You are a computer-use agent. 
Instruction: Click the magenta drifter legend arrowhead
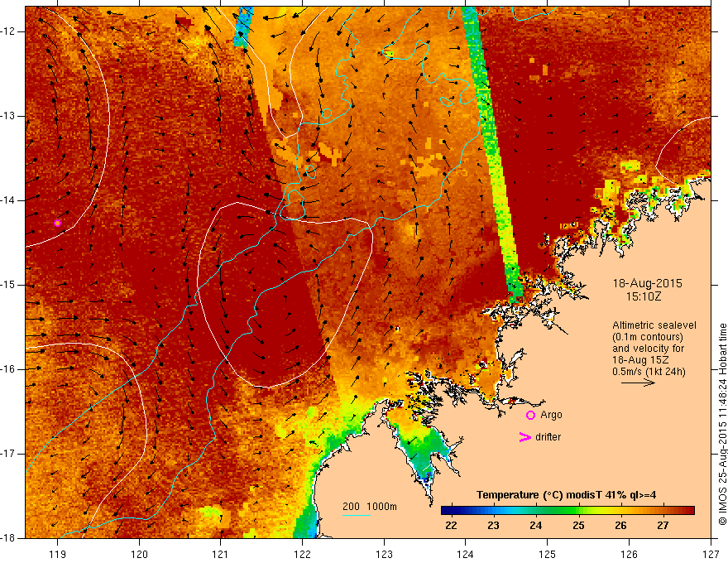pos(524,437)
